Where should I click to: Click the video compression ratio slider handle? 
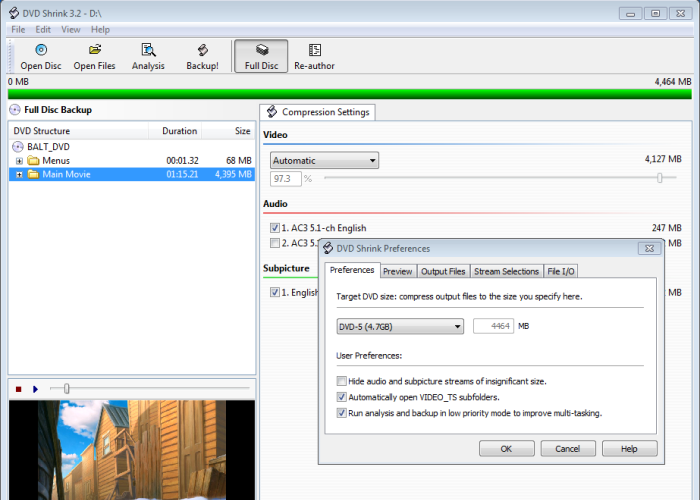659,178
